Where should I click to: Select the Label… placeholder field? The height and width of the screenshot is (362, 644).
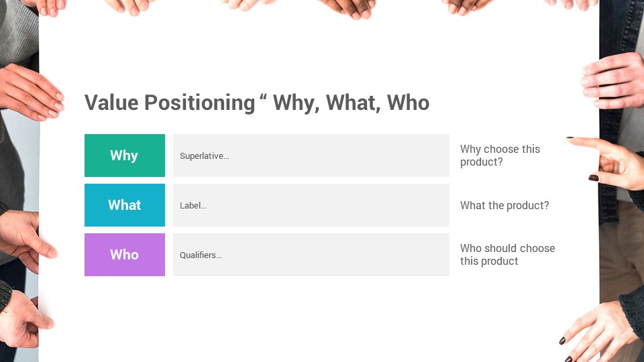coord(311,205)
